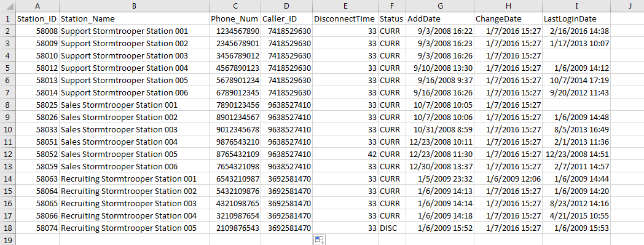Select column B header
Viewport: 644px width, 245px height.
pyautogui.click(x=134, y=6)
